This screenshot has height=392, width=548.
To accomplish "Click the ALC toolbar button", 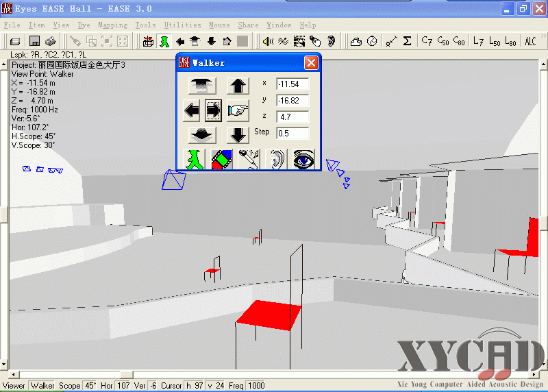I will pyautogui.click(x=530, y=41).
